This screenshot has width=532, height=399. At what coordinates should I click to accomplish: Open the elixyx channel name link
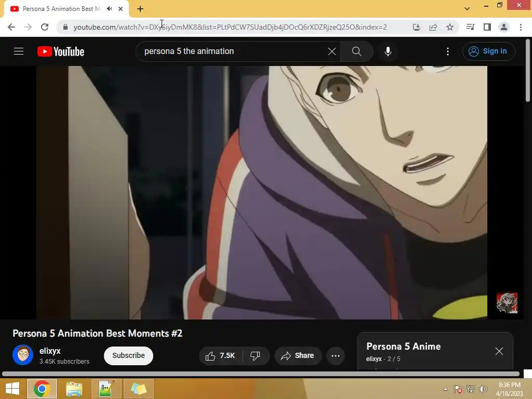tap(50, 351)
